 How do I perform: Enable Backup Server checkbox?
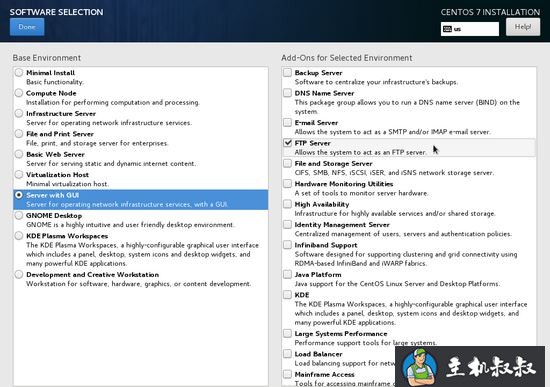pos(288,73)
